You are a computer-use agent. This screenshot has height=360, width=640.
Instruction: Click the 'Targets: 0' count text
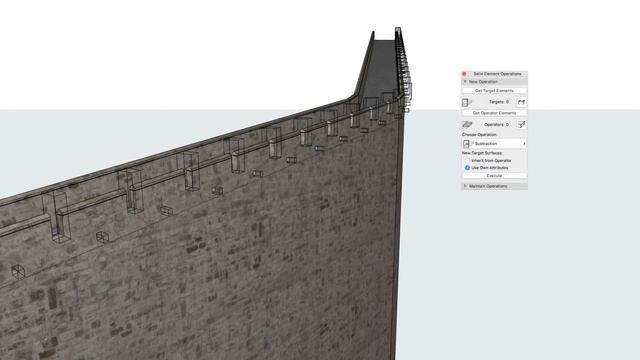(x=499, y=102)
